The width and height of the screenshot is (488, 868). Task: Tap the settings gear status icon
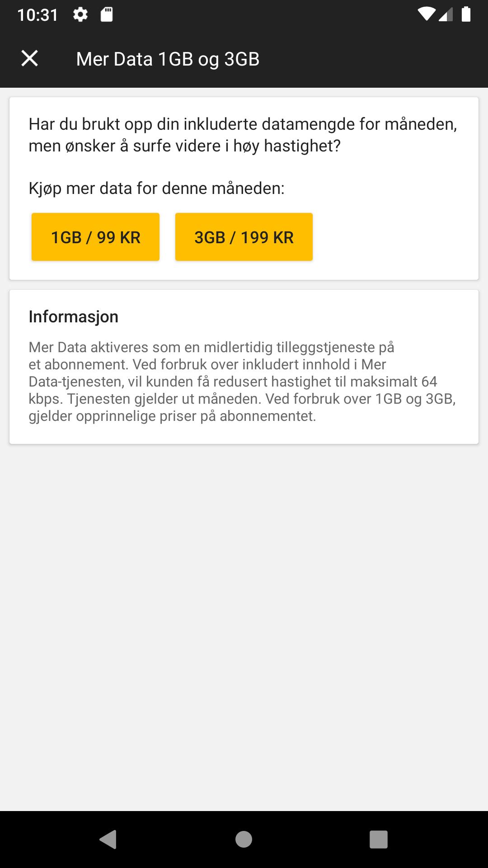(x=80, y=14)
